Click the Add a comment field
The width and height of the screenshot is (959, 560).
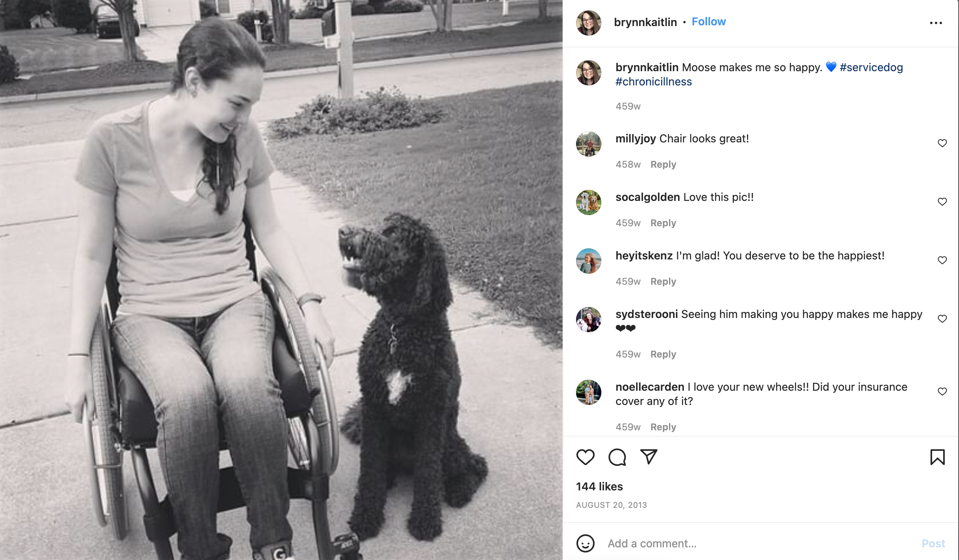[760, 543]
